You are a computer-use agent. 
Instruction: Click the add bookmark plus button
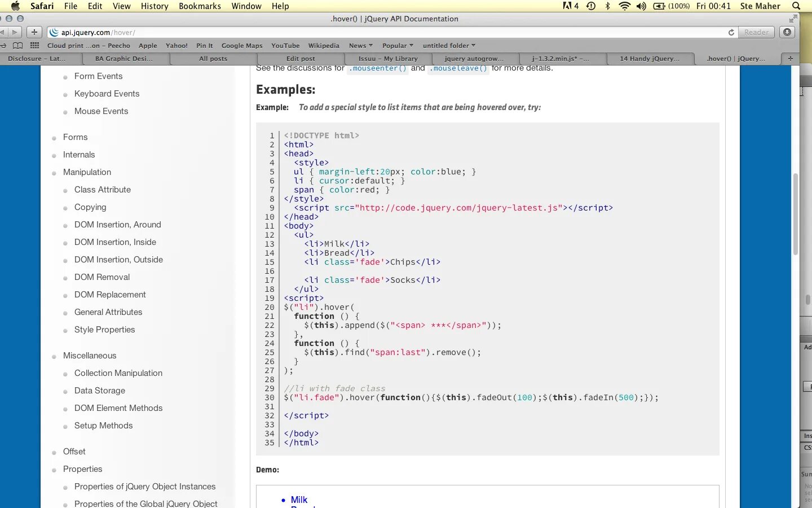(x=34, y=32)
